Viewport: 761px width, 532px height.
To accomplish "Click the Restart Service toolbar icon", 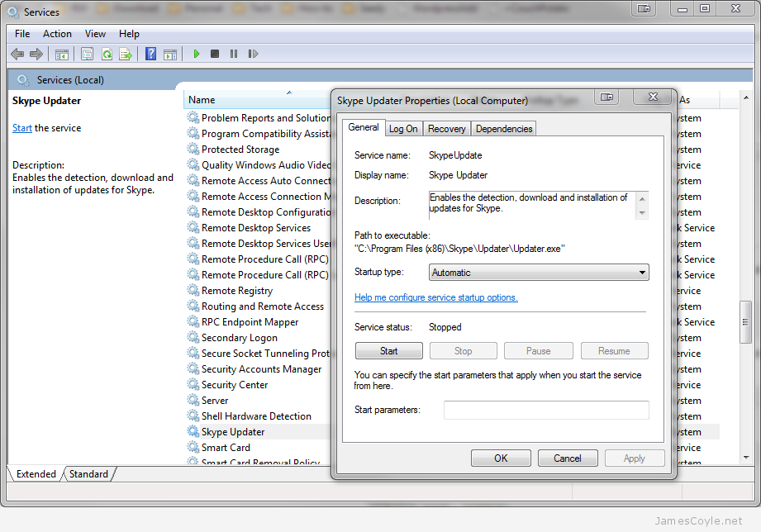I will (x=253, y=54).
